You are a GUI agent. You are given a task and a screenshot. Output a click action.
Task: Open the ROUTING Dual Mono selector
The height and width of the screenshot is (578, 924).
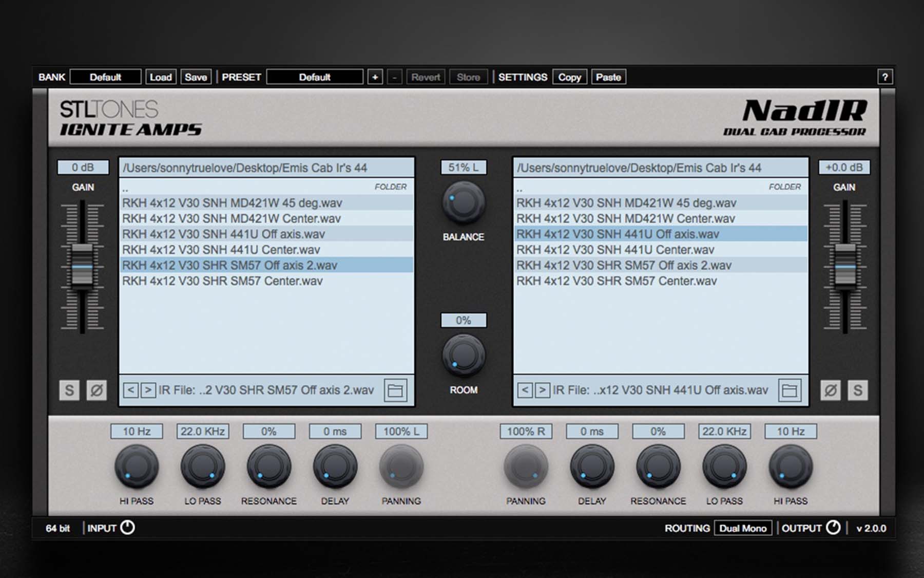point(743,528)
